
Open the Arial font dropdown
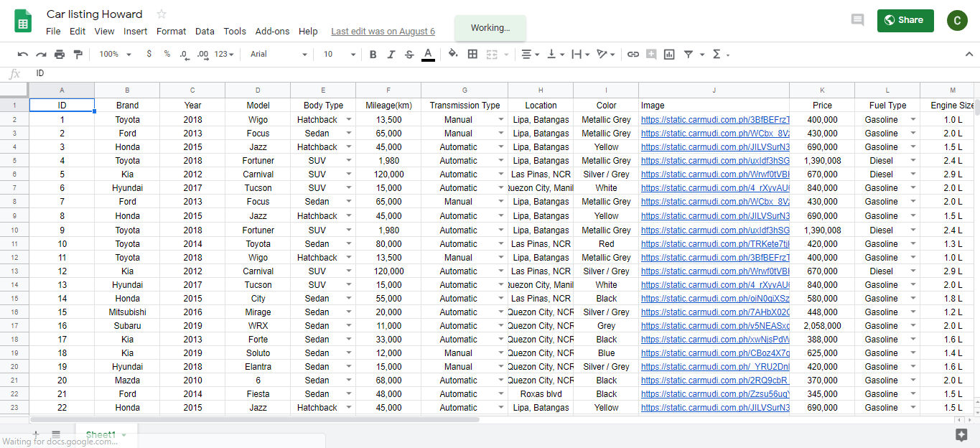(279, 55)
